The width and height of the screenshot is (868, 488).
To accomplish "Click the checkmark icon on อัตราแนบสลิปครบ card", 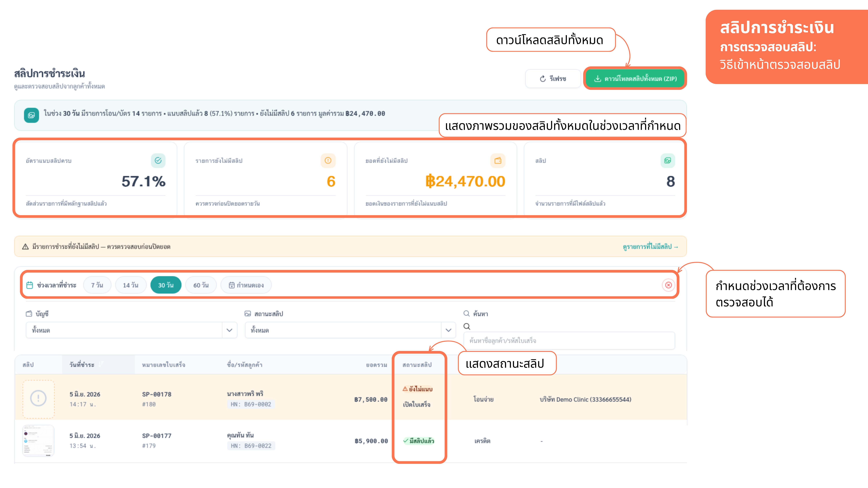I will 158,161.
